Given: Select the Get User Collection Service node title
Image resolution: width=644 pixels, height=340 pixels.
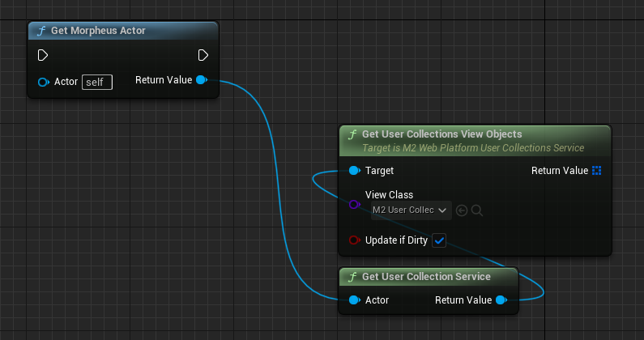Looking at the screenshot, I should pyautogui.click(x=426, y=277).
